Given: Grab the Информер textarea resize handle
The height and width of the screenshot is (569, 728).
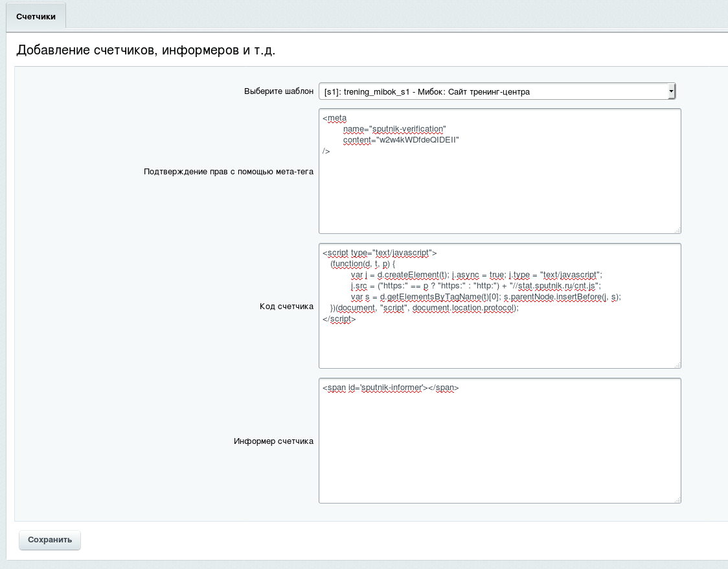Looking at the screenshot, I should [677, 499].
